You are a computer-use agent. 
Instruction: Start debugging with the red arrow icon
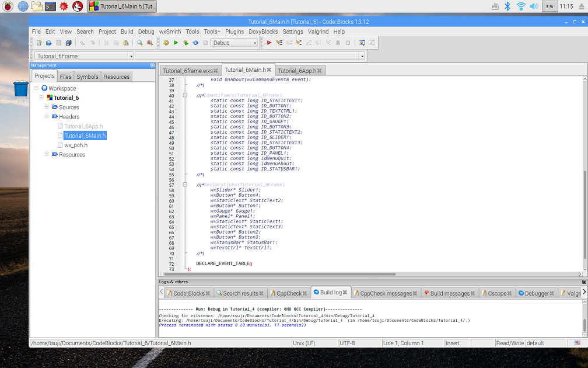269,43
